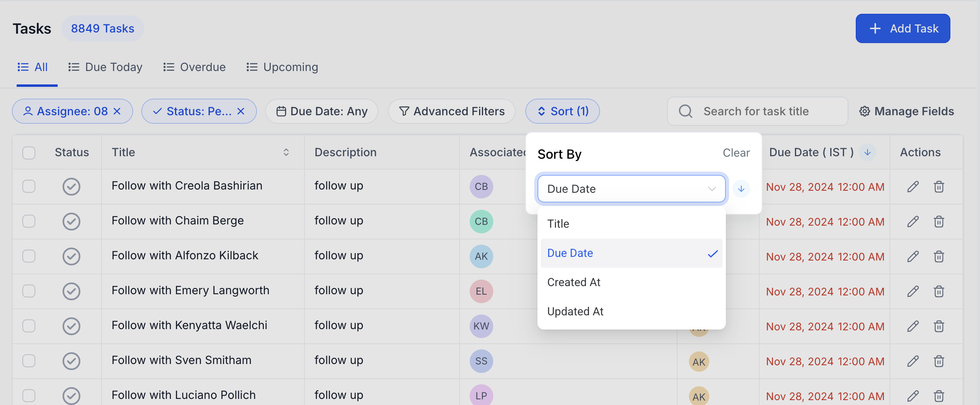980x405 pixels.
Task: Click Due Date (IST) column sort arrow
Action: point(867,152)
